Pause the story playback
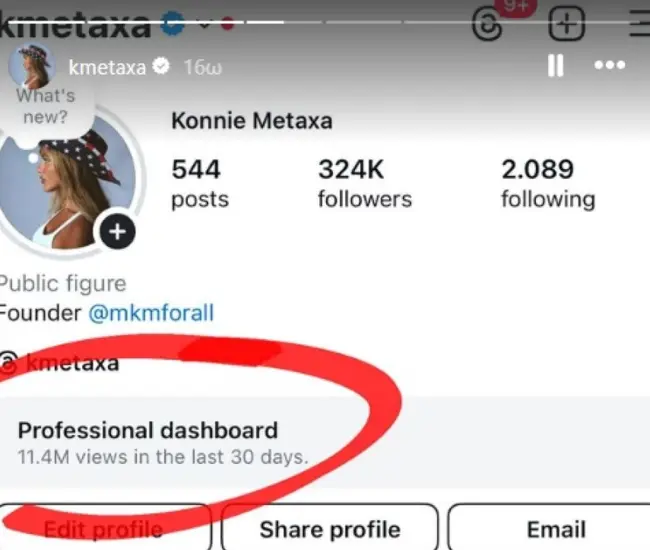Screen dimensions: 650x550 click(555, 66)
